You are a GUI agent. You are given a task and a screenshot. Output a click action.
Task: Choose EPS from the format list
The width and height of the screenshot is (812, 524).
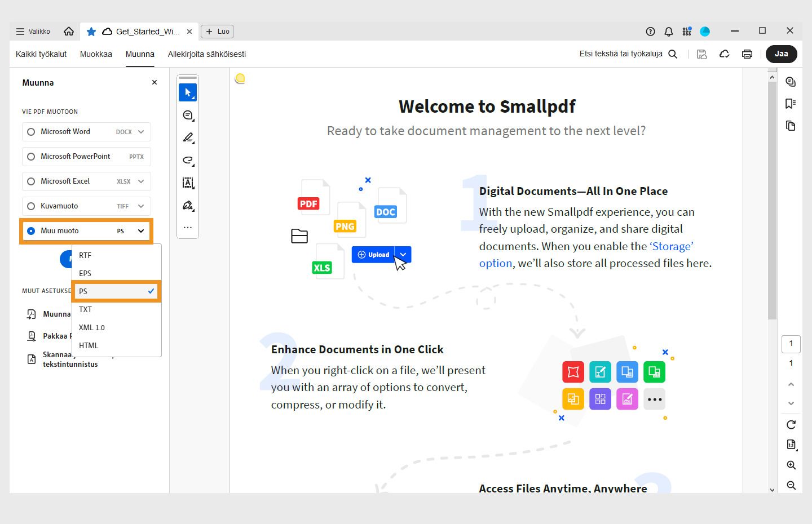(x=117, y=273)
